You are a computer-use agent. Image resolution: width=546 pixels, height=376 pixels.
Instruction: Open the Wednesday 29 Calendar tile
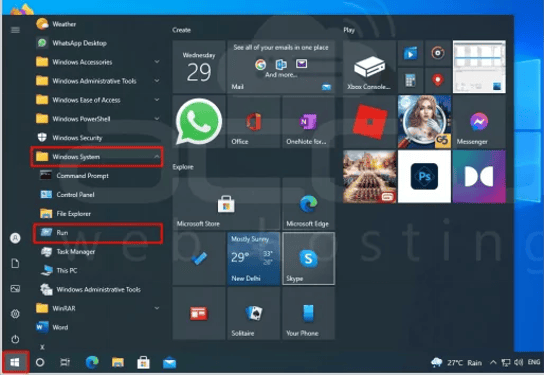click(x=199, y=67)
